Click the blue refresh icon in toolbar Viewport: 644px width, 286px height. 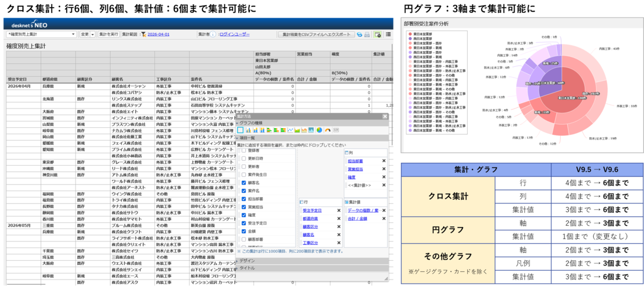pos(359,35)
